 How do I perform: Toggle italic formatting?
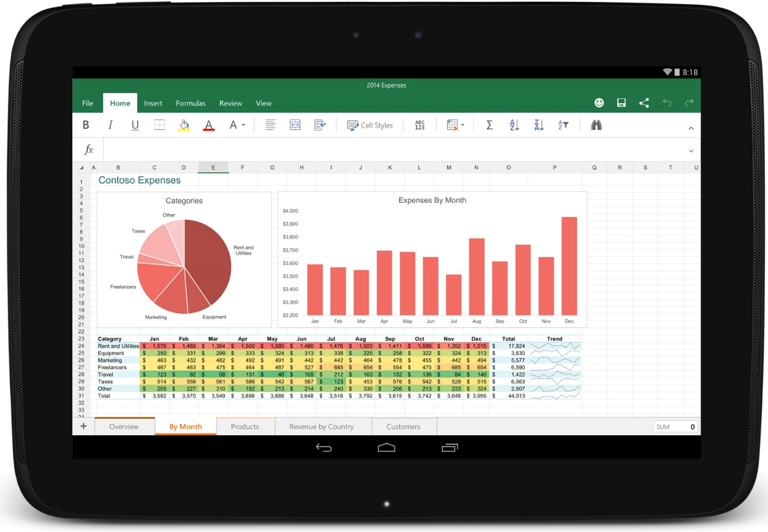coord(110,125)
